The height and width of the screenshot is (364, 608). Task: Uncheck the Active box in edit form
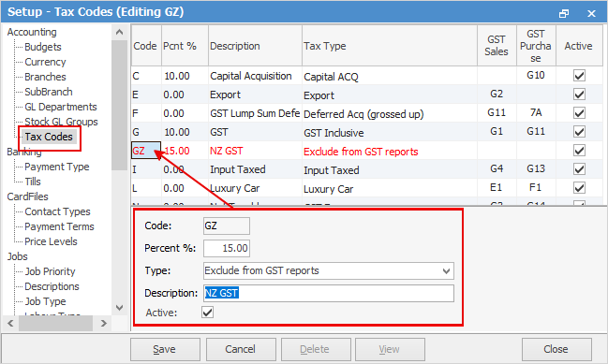(207, 313)
